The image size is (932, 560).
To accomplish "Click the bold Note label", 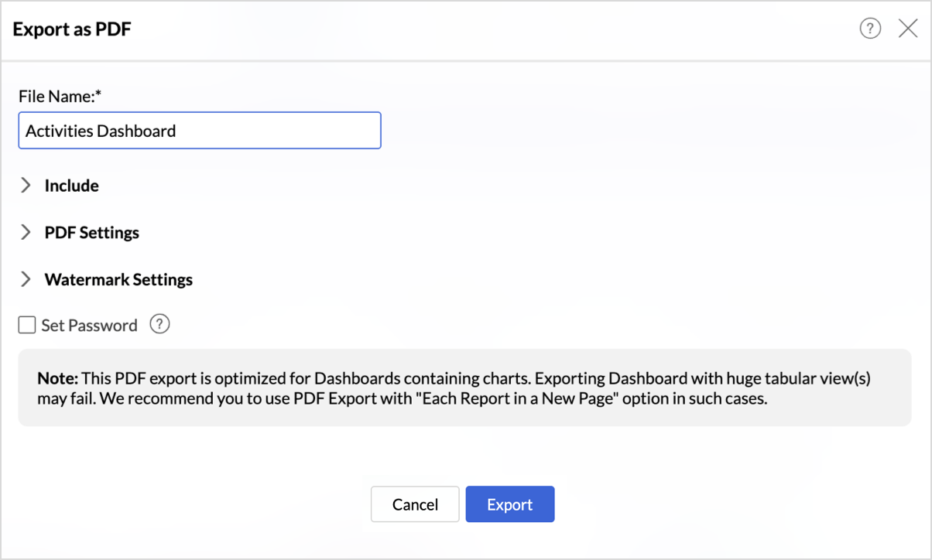I will pyautogui.click(x=57, y=379).
